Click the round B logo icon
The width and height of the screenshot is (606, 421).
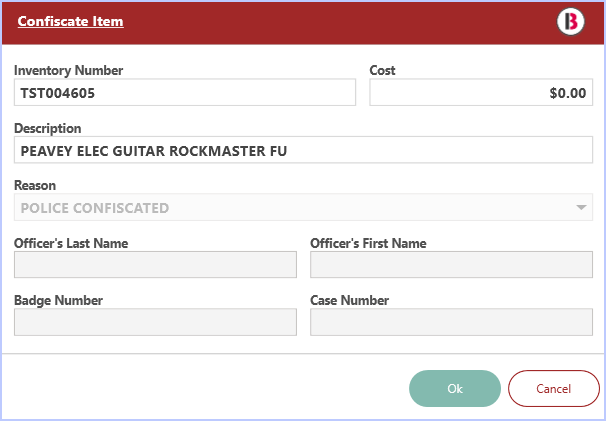coord(571,21)
